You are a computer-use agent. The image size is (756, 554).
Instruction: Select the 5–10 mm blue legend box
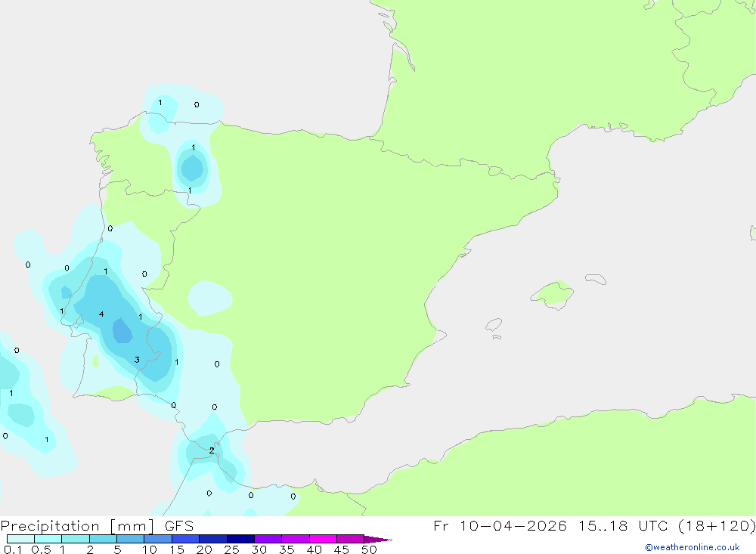pyautogui.click(x=131, y=539)
